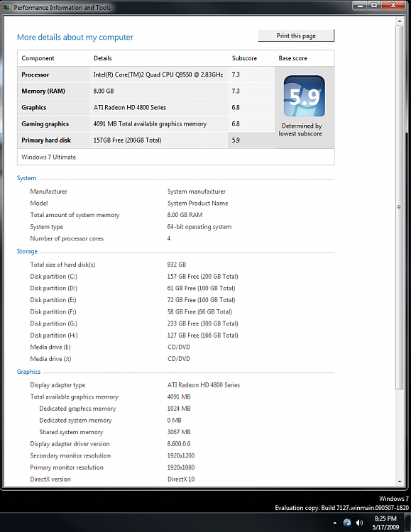Open the clock showing 8:25 PM
411x532 pixels.
point(385,523)
